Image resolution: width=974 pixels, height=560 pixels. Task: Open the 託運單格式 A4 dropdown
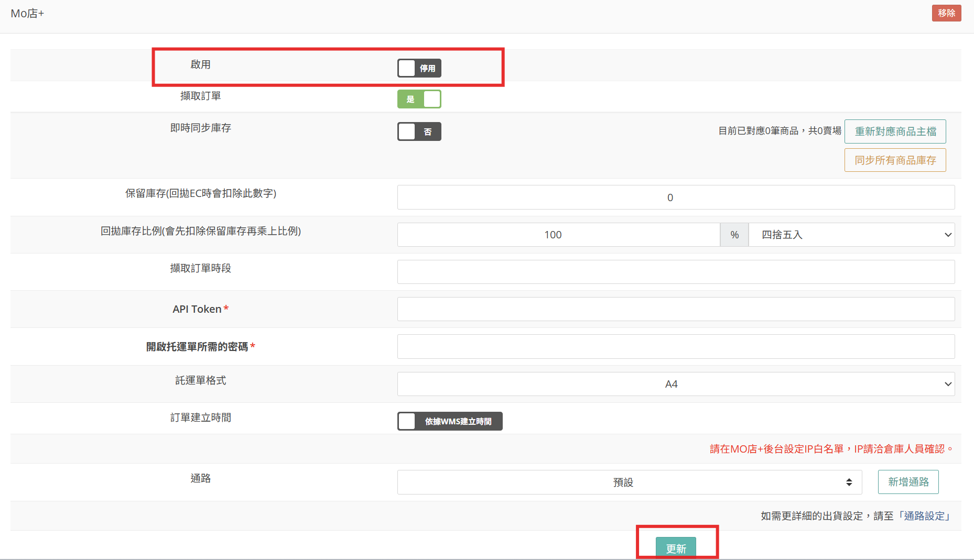coord(675,384)
